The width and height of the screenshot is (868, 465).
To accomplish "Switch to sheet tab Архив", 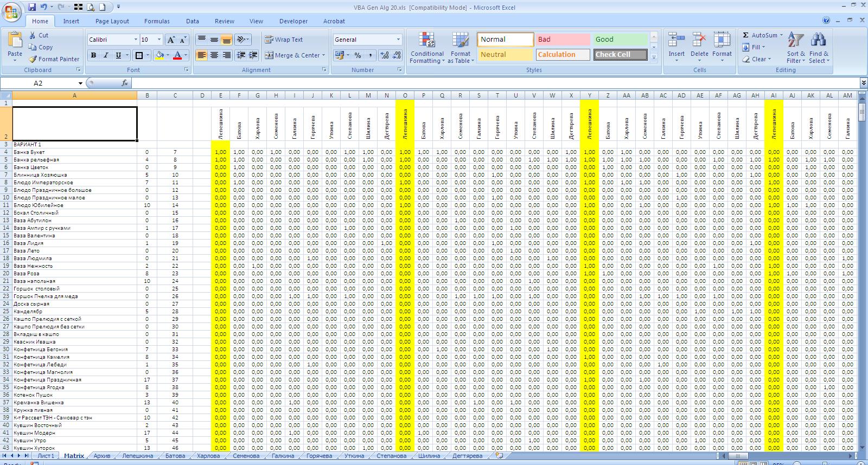I will point(102,456).
